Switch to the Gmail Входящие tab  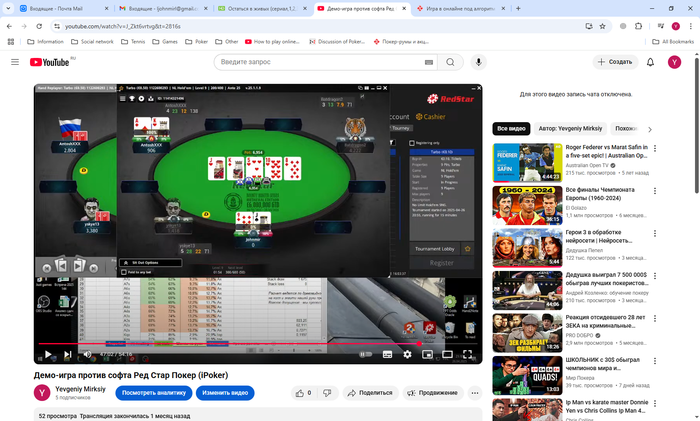click(163, 8)
